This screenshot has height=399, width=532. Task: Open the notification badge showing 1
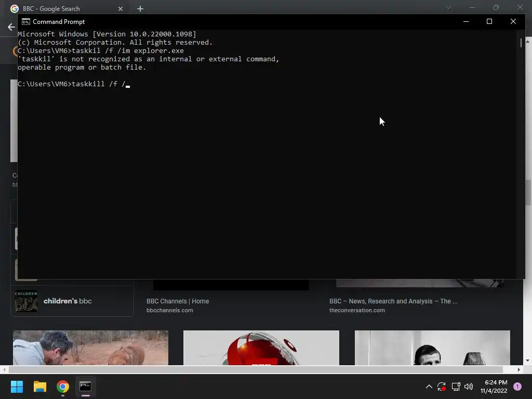[x=517, y=387]
